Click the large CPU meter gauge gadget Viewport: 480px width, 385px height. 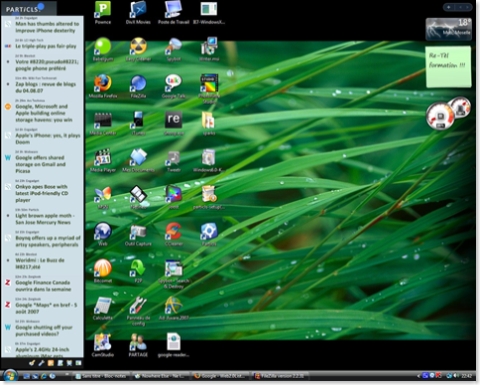click(440, 116)
